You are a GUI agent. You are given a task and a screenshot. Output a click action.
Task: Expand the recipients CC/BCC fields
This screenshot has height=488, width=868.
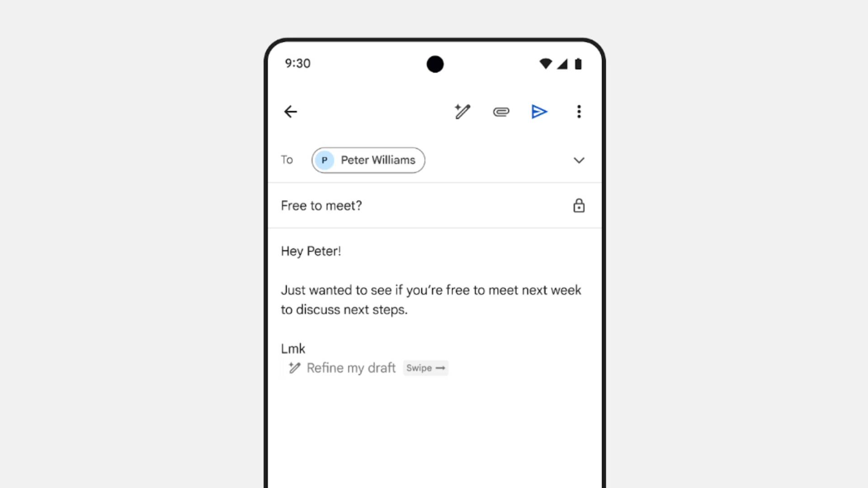[578, 160]
